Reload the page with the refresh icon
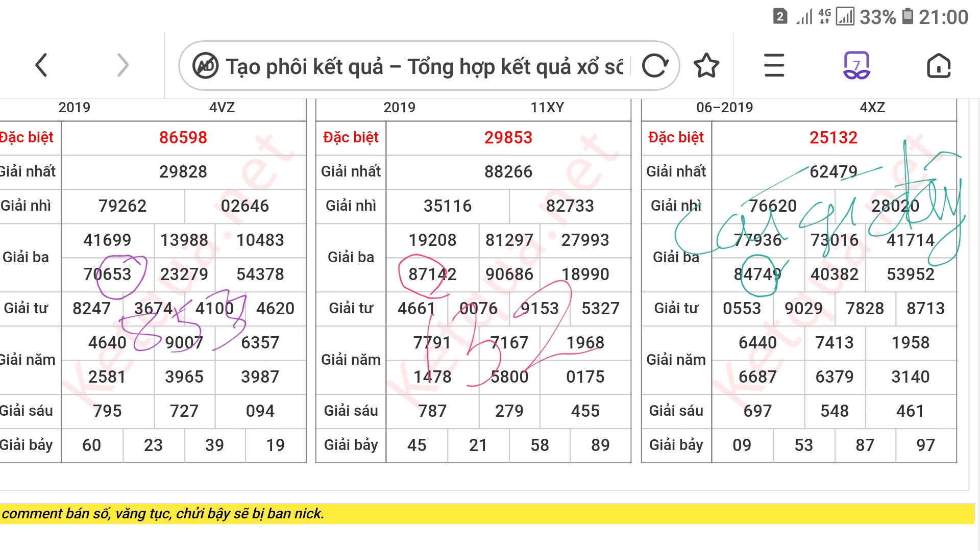 (x=655, y=66)
